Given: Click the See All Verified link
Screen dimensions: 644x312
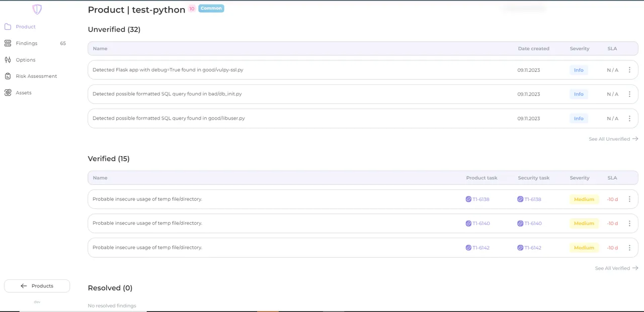Looking at the screenshot, I should 612,268.
